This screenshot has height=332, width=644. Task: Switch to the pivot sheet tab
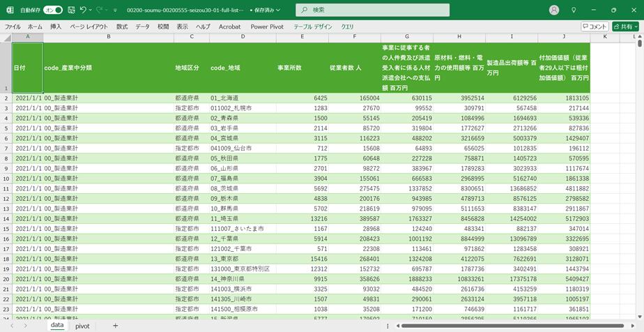pos(82,326)
